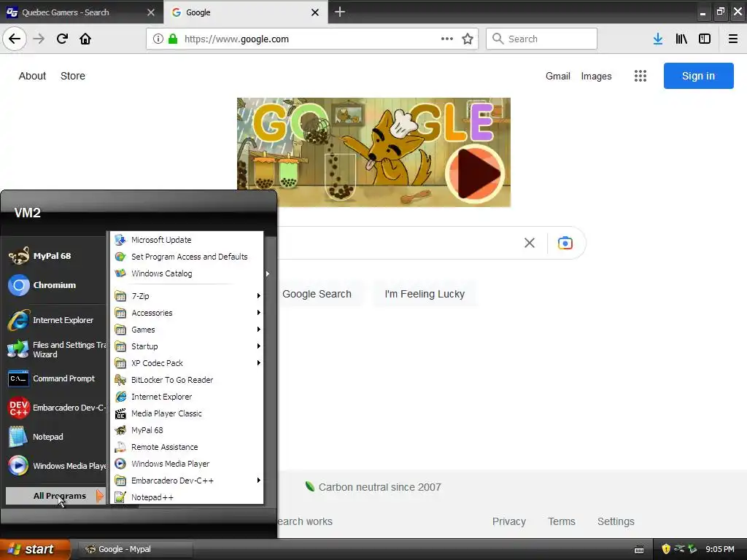Viewport: 747px width, 560px height.
Task: Open the browser hamburger menu
Action: pos(733,39)
